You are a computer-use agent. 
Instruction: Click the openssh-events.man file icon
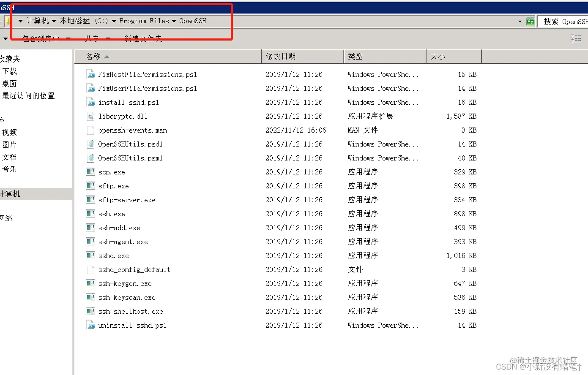click(90, 130)
